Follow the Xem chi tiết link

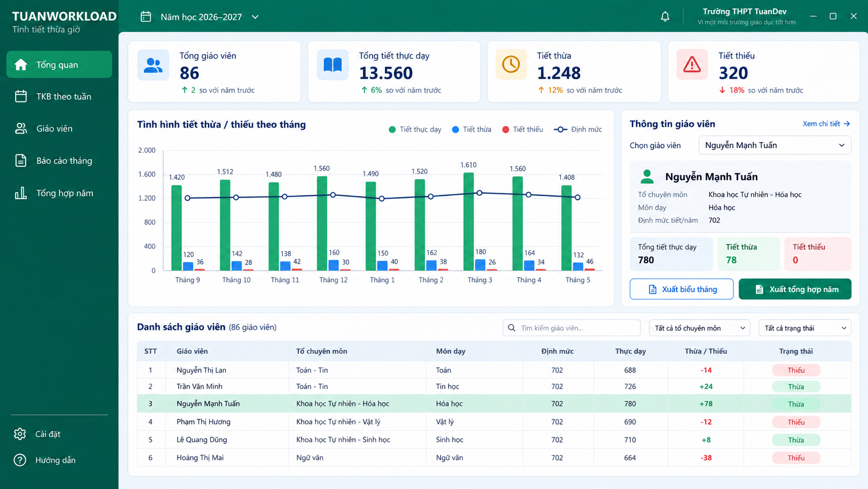(x=826, y=124)
